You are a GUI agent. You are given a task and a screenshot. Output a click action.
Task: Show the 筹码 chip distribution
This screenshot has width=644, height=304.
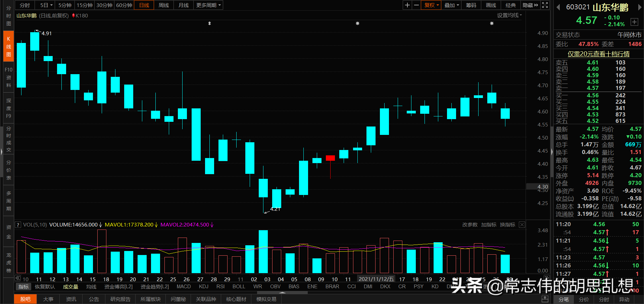coord(471,5)
